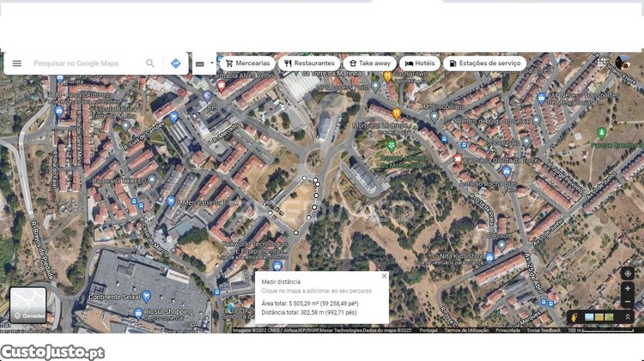Screen dimensions: 644x361
Task: Filter map by Hotéis
Action: pos(421,63)
